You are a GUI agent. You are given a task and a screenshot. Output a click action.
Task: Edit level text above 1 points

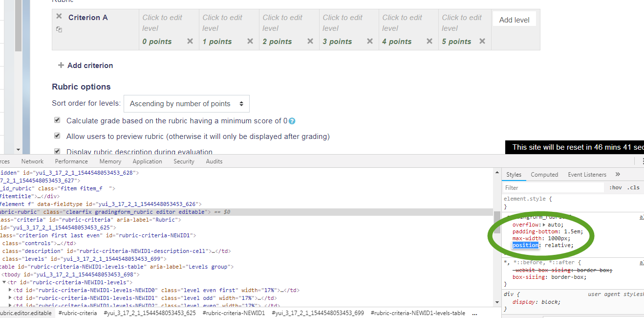[x=222, y=23]
